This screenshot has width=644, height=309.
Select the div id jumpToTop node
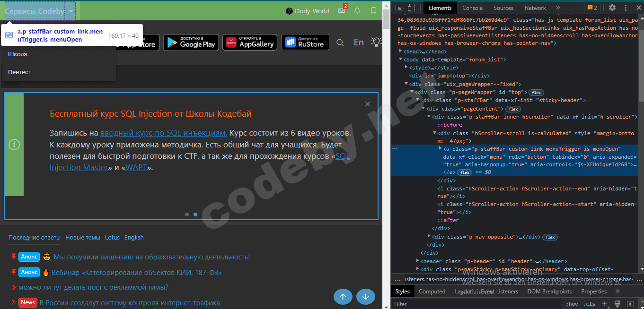[x=449, y=76]
